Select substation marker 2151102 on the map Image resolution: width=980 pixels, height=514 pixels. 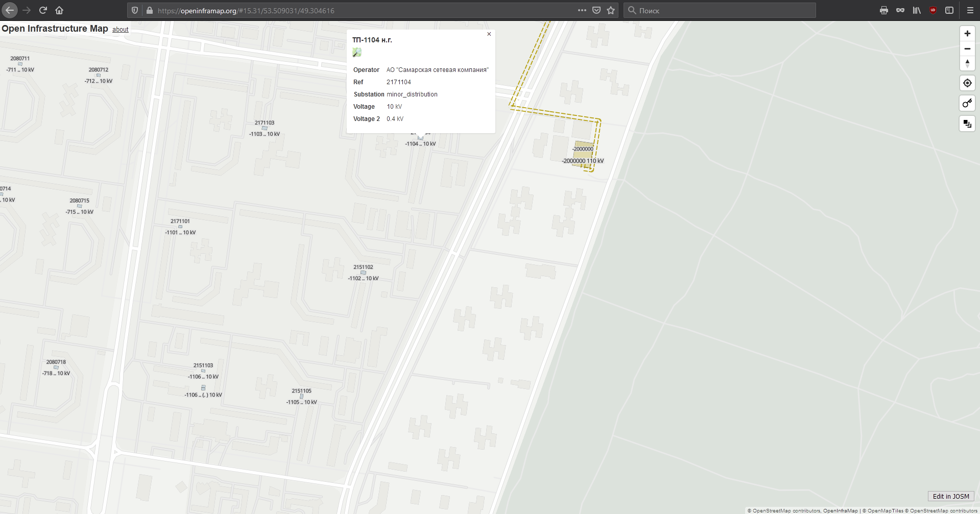pos(363,272)
